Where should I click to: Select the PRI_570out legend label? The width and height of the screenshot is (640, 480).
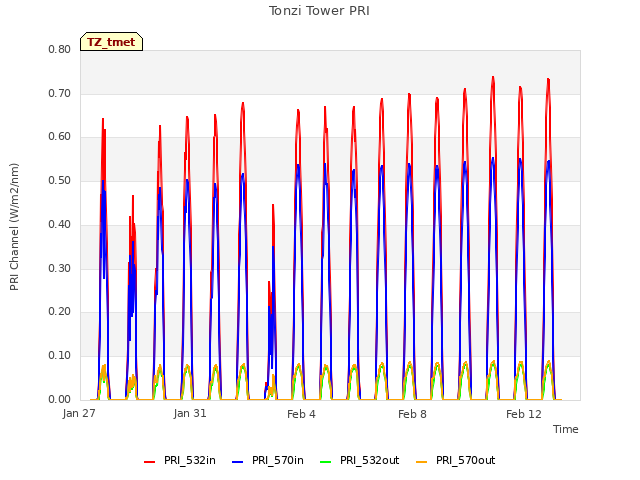466,460
